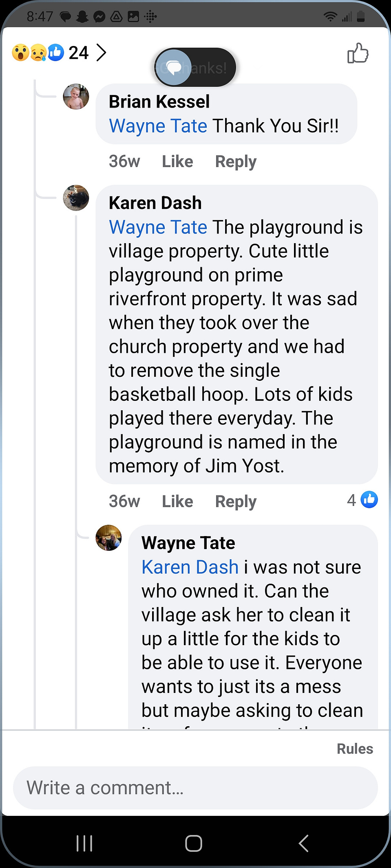Reply to Brian Kessel's comment
Screen dimensions: 391x868
[x=236, y=162]
